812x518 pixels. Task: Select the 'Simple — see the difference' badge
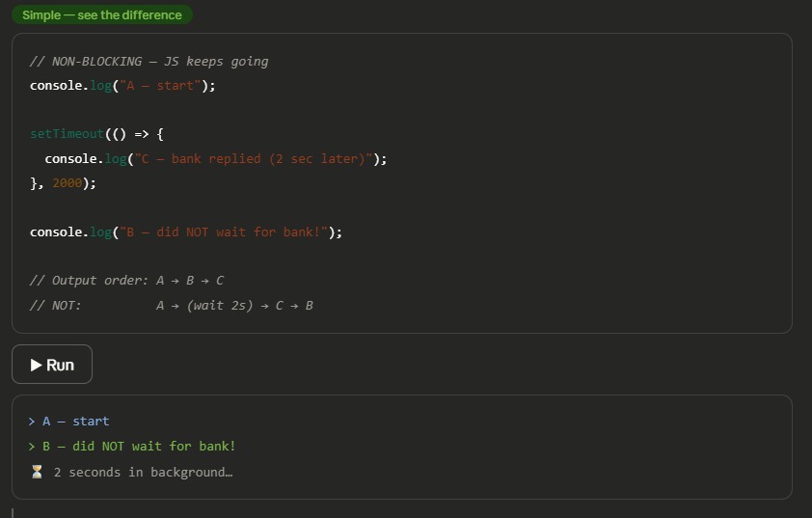point(102,15)
